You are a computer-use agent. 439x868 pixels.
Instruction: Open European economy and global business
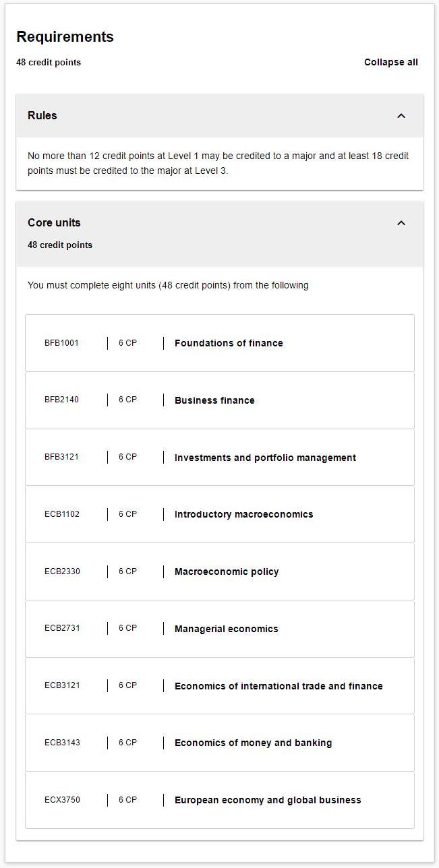(220, 800)
